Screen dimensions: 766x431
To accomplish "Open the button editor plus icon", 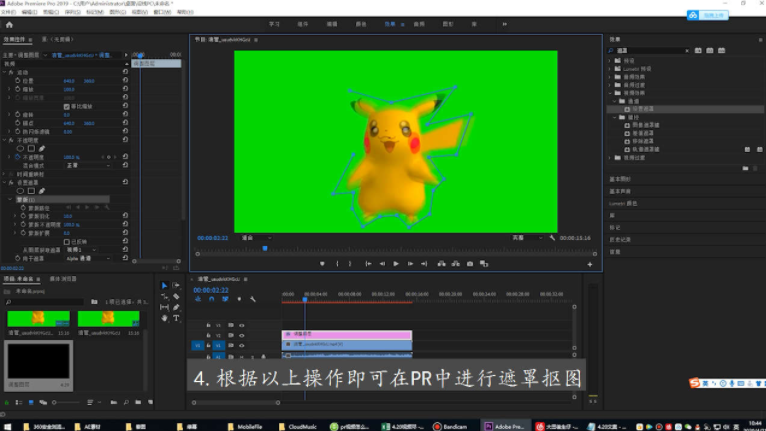I will tap(590, 264).
